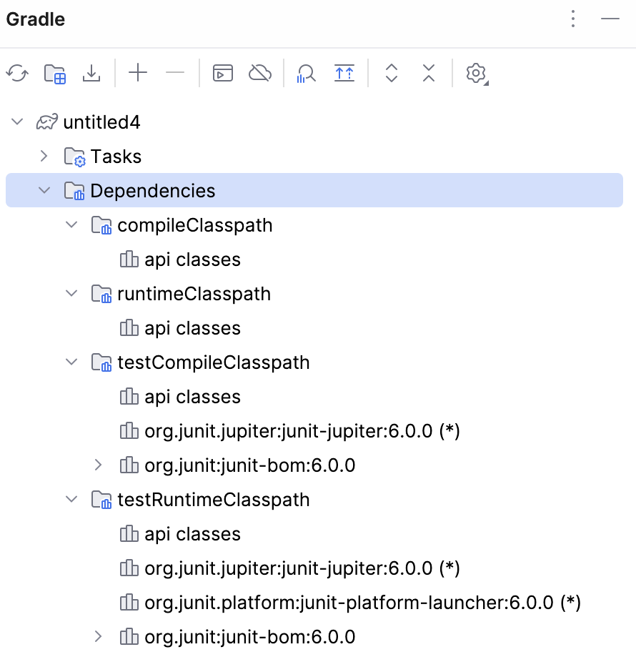The height and width of the screenshot is (672, 636).
Task: Click the compileClasspath folder icon
Action: pyautogui.click(x=101, y=225)
